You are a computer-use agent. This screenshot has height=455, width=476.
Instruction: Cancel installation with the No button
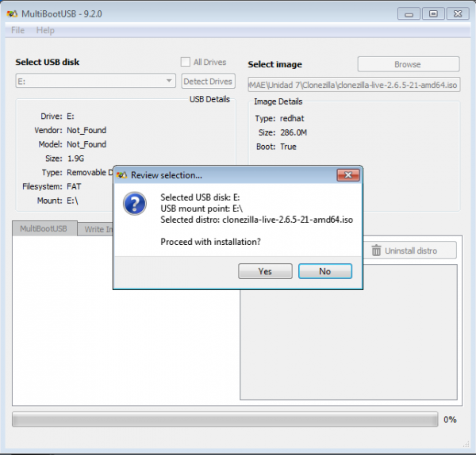tap(324, 271)
